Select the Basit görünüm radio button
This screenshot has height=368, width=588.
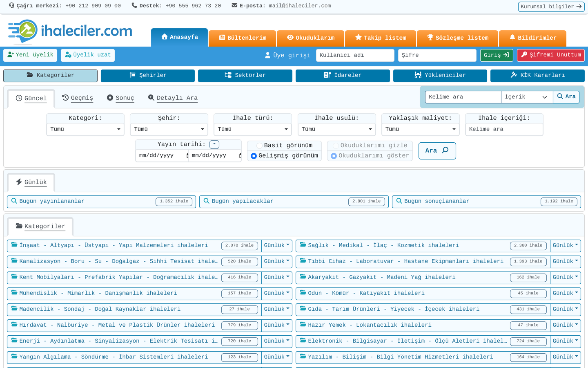[x=259, y=146]
